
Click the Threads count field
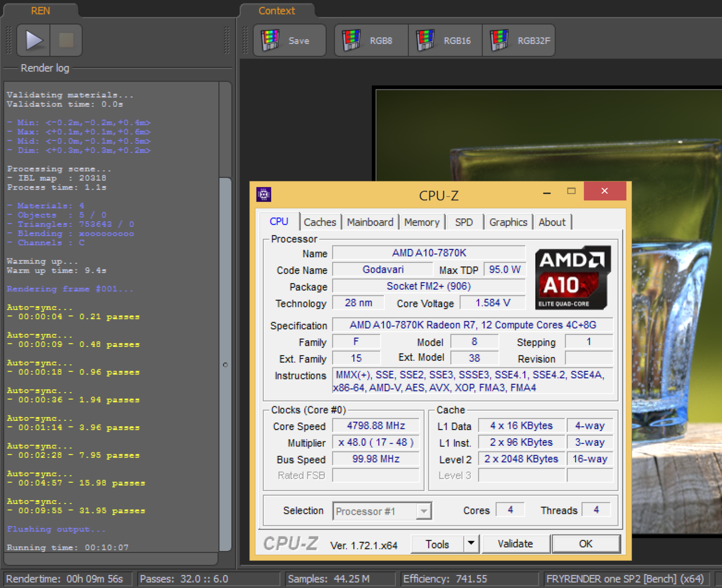(x=596, y=510)
